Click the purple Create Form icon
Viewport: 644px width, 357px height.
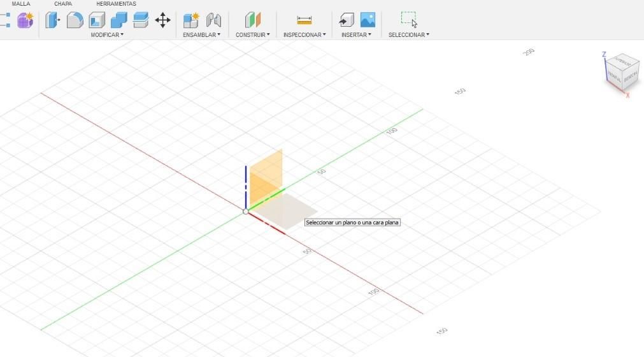25,20
